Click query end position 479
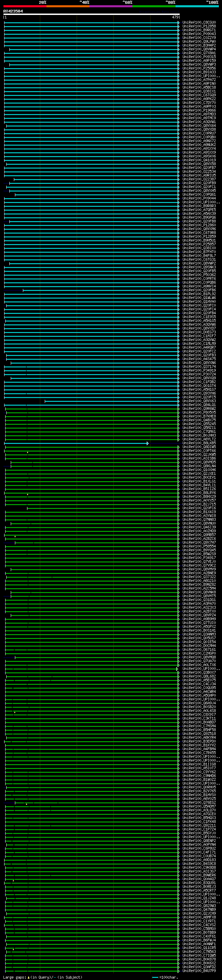This screenshot has width=222, height=980. [x=175, y=17]
